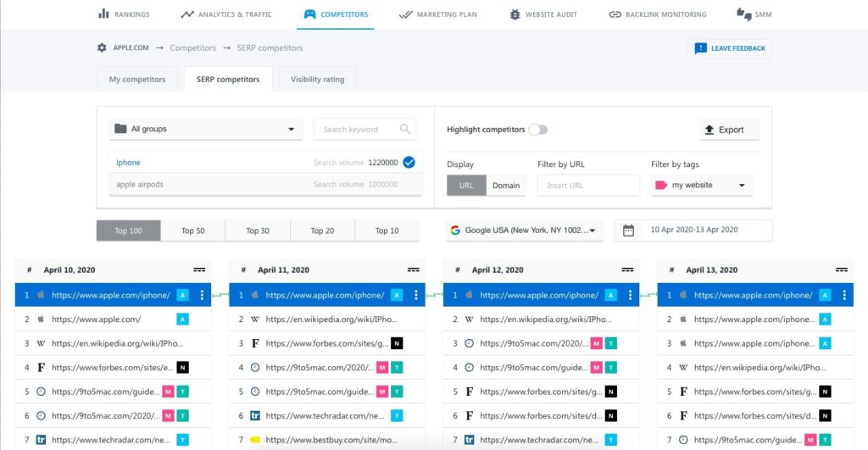This screenshot has height=450, width=868.
Task: Go to Analytics & Traffic
Action: click(x=225, y=14)
